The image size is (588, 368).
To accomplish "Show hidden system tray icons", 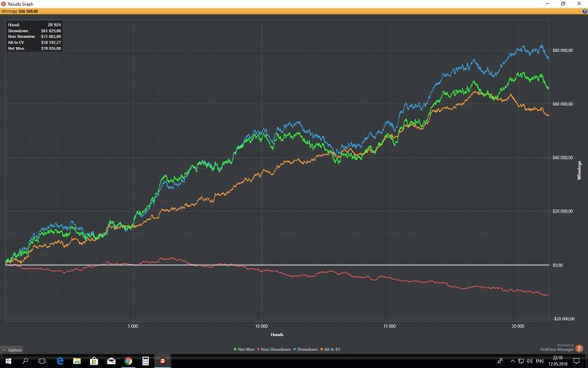I will pyautogui.click(x=512, y=361).
